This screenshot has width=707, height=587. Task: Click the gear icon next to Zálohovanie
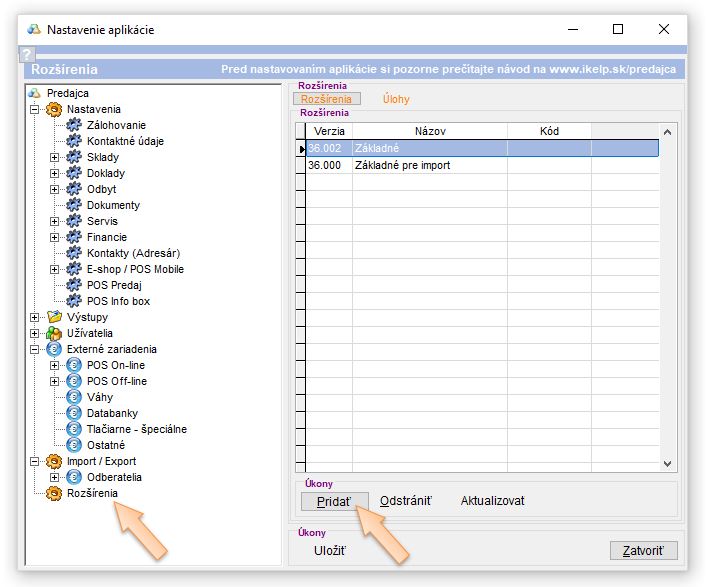[73, 125]
